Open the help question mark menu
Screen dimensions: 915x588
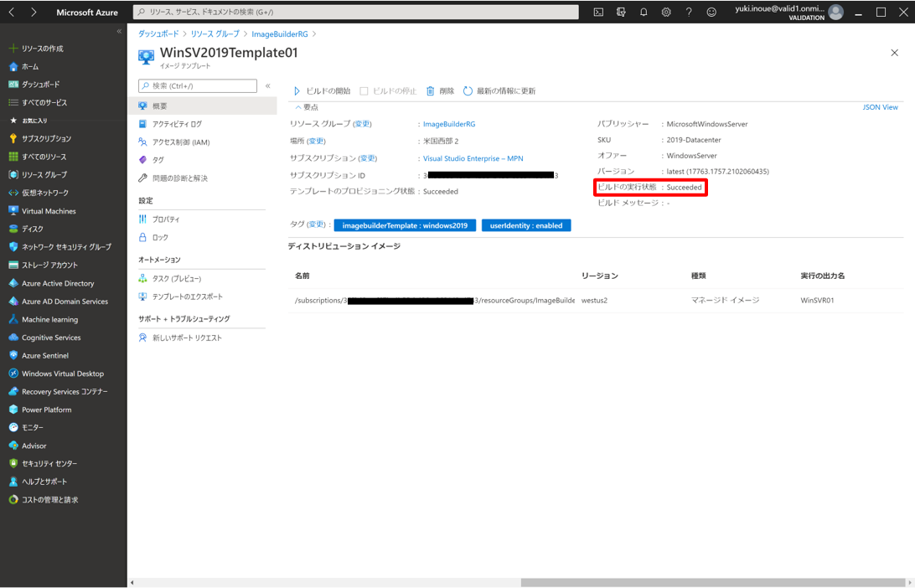coord(689,12)
